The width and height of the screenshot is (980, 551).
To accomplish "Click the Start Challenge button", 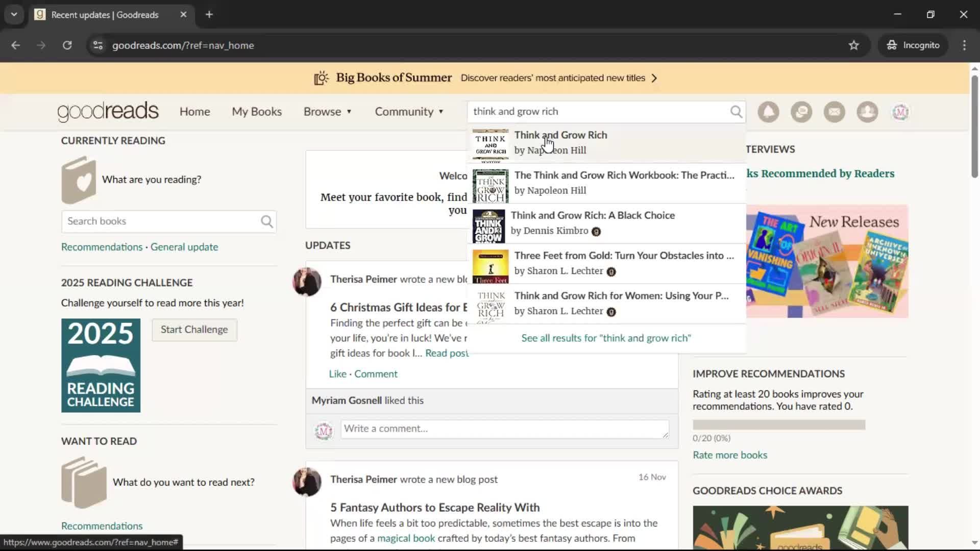I will pyautogui.click(x=194, y=330).
